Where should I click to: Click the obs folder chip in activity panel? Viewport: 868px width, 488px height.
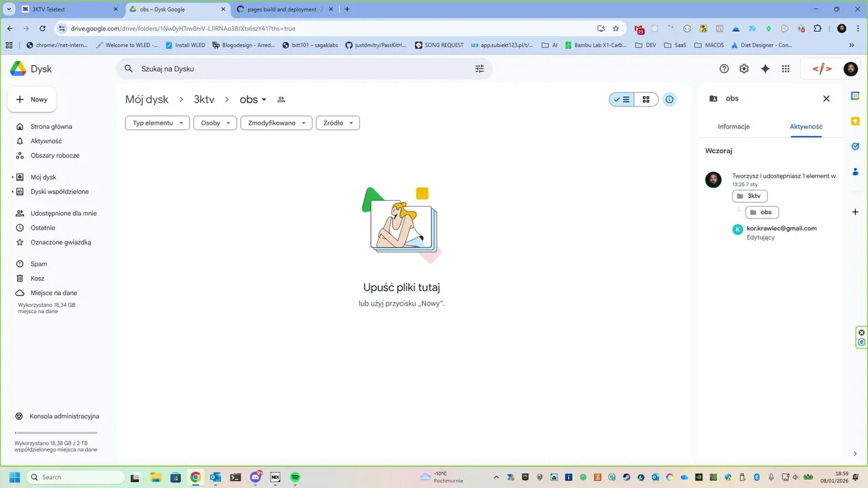[x=762, y=212]
